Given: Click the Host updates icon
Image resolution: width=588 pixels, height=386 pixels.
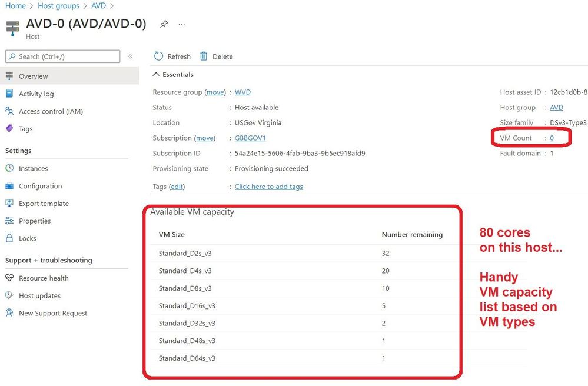Looking at the screenshot, I should [x=9, y=295].
